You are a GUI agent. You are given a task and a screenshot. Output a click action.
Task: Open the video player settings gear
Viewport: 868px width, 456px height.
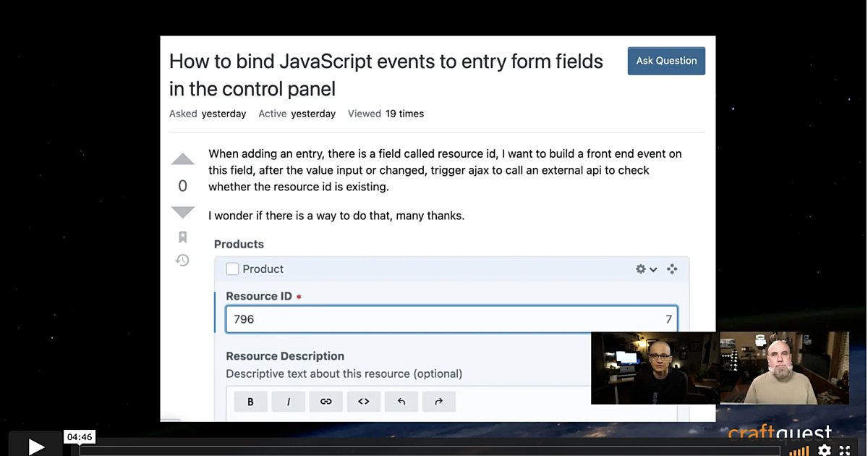point(824,449)
